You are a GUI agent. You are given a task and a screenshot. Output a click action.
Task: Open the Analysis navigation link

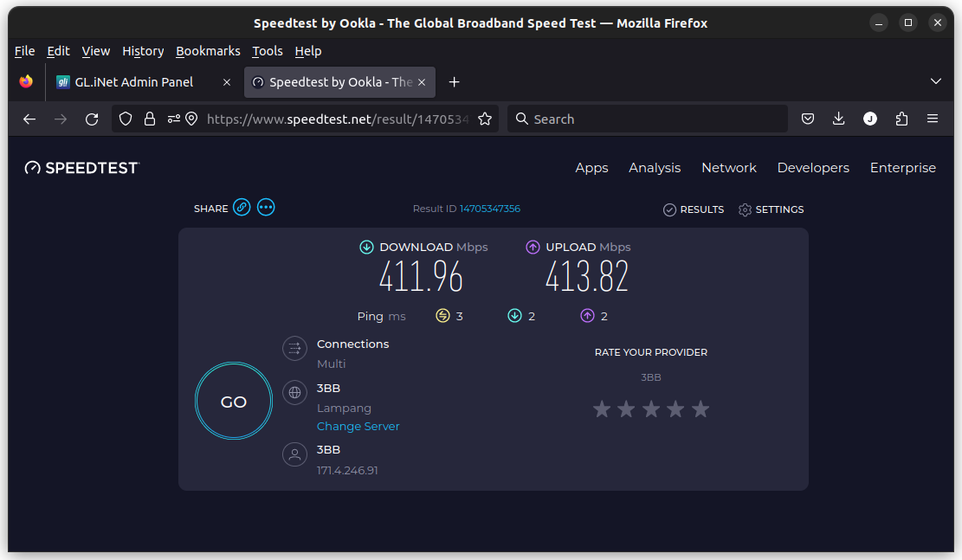(655, 168)
